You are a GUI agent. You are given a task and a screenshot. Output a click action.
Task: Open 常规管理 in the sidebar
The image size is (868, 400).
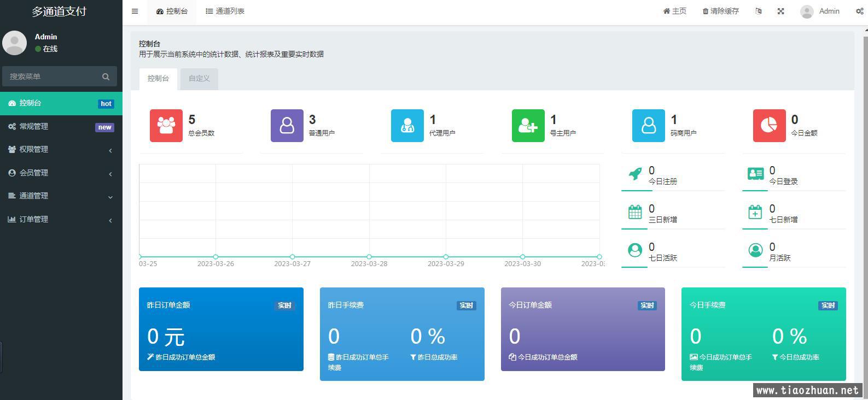(x=61, y=126)
